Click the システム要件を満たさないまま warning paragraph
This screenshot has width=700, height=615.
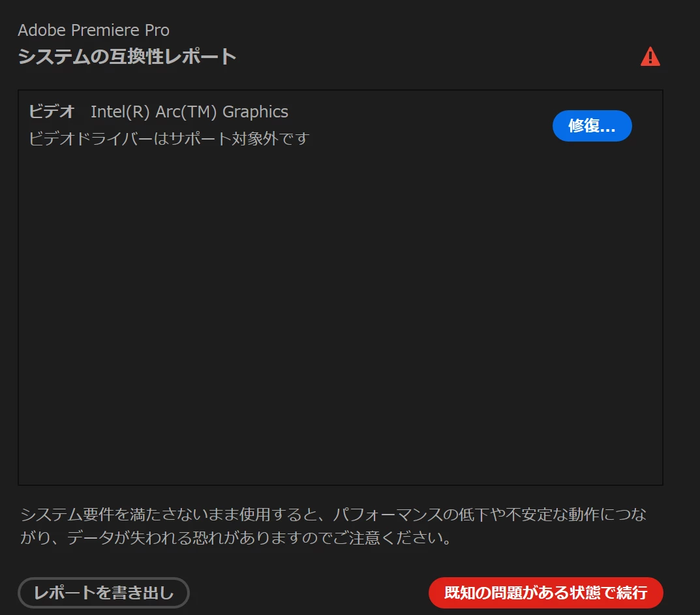[x=333, y=526]
